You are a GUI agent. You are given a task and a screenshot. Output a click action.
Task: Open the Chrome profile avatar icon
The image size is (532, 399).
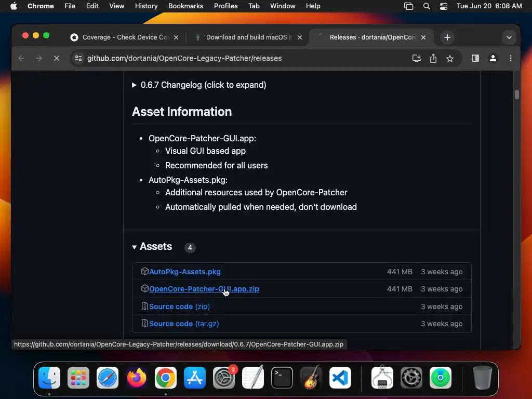493,58
